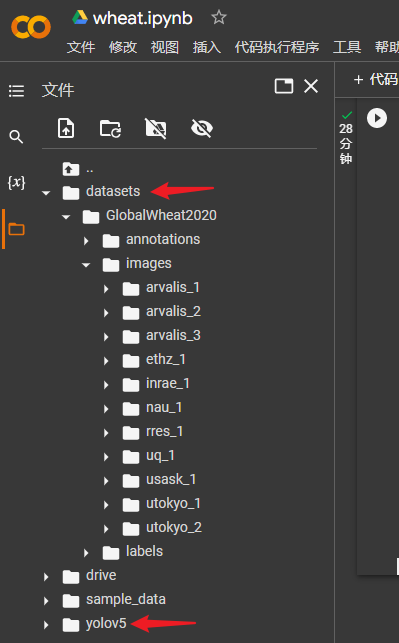
Task: Open the file panel in a new window
Action: (x=284, y=86)
